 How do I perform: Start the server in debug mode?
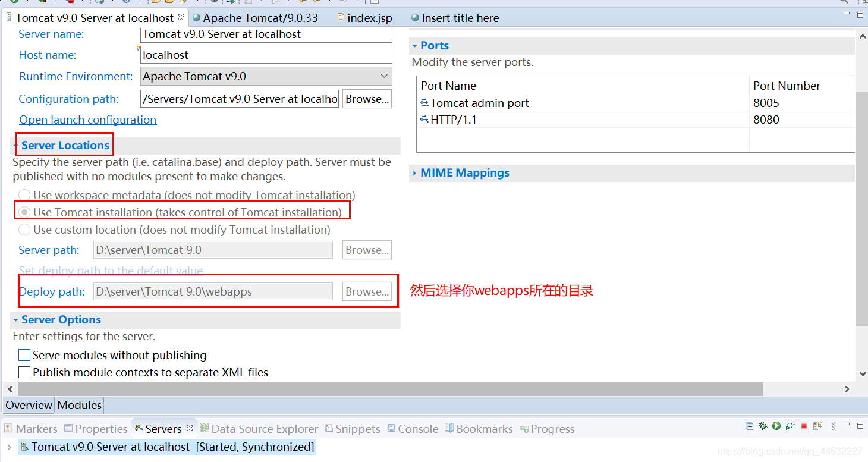coord(763,426)
